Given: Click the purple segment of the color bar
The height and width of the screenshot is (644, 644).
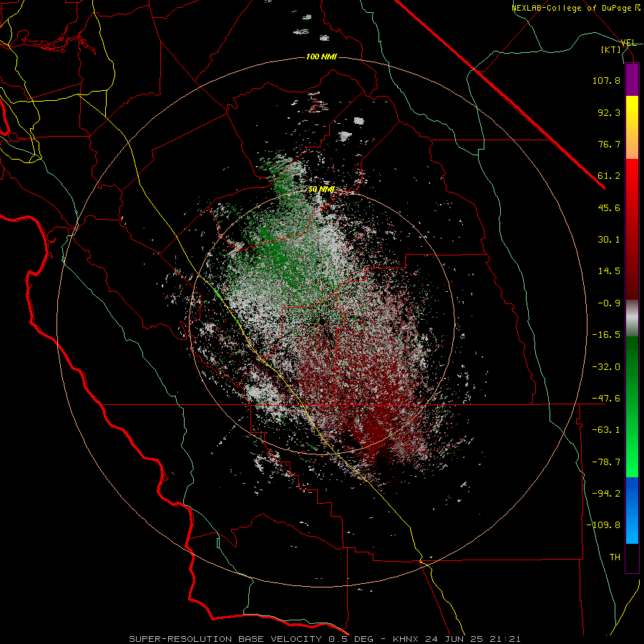Looking at the screenshot, I should (632, 79).
